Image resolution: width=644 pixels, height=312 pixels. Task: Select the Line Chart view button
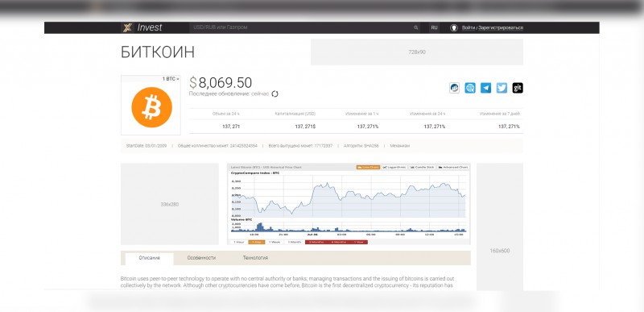[368, 168]
